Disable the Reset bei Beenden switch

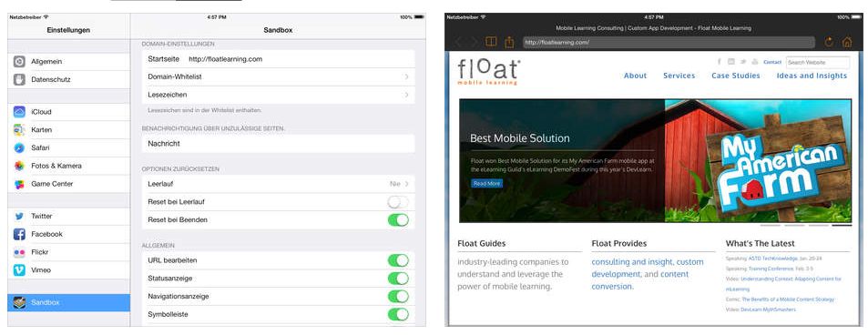tap(398, 219)
